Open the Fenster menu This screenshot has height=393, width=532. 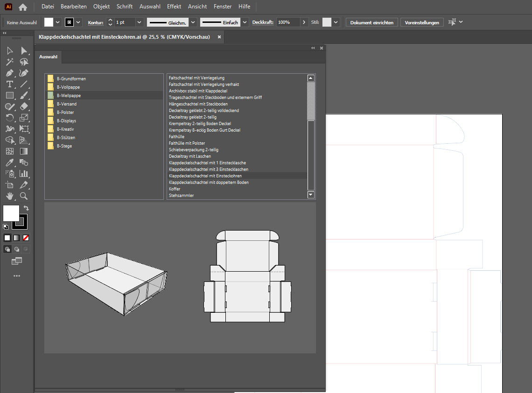pyautogui.click(x=223, y=7)
